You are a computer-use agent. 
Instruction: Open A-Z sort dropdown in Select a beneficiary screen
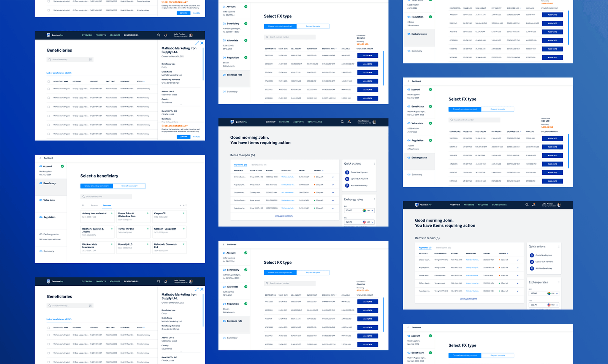pyautogui.click(x=184, y=206)
